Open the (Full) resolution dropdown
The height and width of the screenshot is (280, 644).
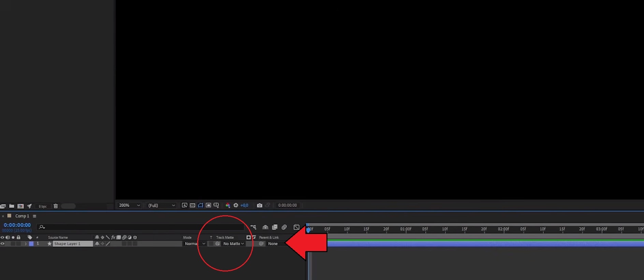click(x=162, y=205)
